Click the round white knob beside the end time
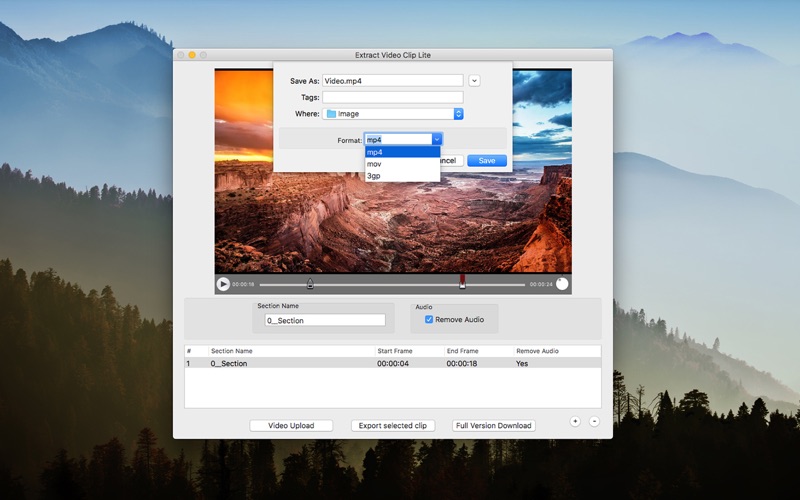This screenshot has height=500, width=800. [562, 284]
